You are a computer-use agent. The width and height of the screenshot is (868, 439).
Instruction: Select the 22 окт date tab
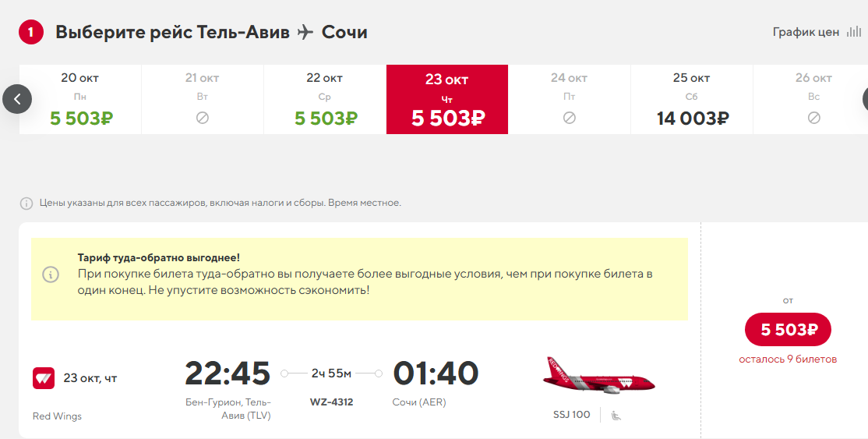click(325, 99)
